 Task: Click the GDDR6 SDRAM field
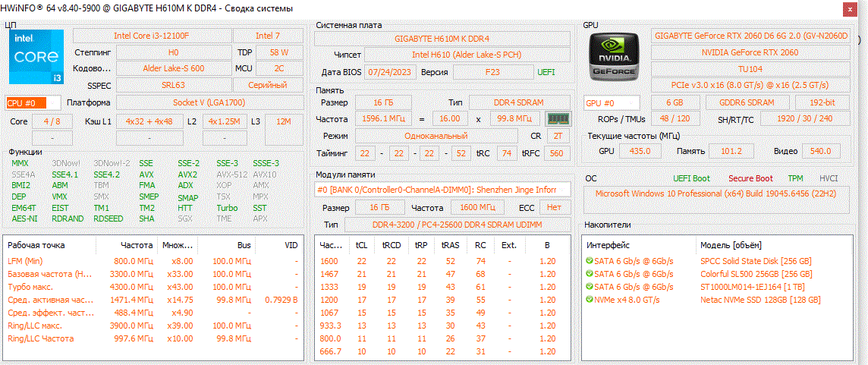pyautogui.click(x=748, y=103)
